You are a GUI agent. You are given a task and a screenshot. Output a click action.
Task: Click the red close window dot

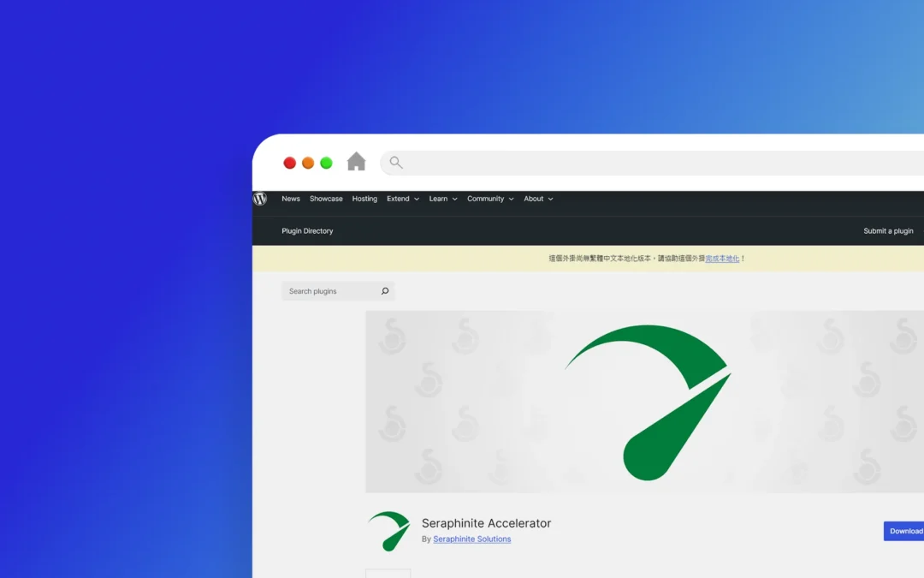pos(289,163)
